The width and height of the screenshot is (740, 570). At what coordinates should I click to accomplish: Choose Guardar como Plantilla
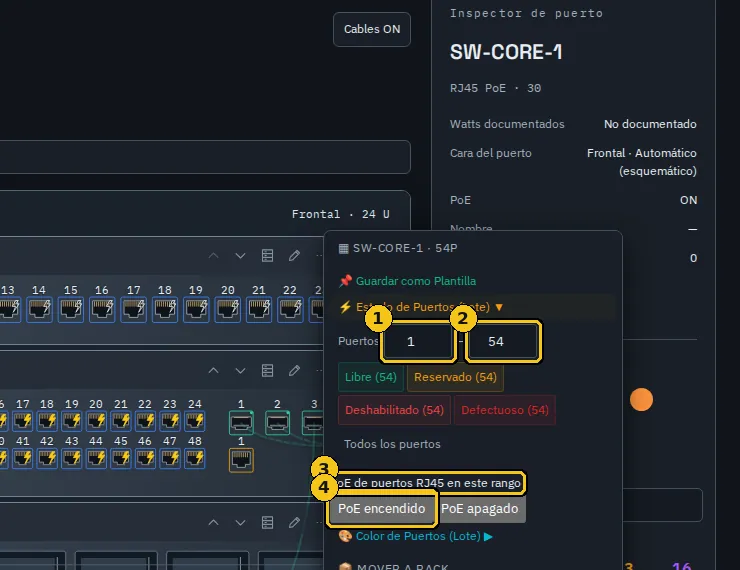407,281
